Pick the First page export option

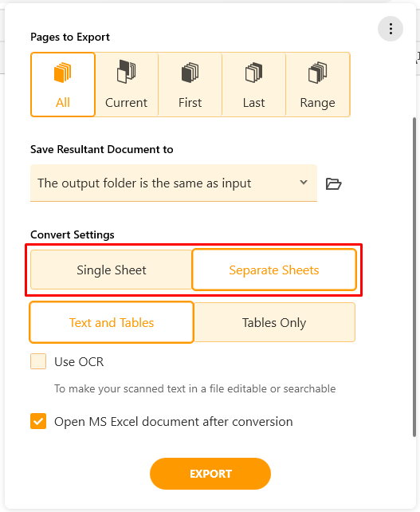pyautogui.click(x=190, y=85)
